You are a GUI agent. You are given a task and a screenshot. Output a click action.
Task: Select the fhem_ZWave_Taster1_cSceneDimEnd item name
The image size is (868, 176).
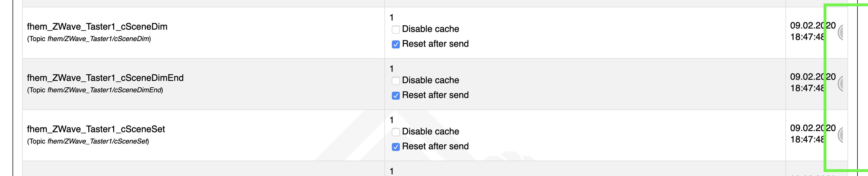point(105,78)
